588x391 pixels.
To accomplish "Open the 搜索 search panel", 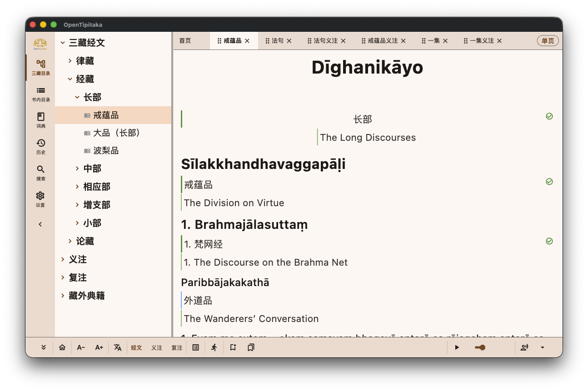I will [x=40, y=173].
